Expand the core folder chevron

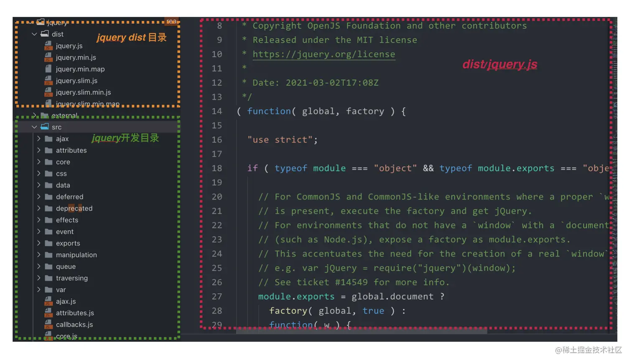(38, 162)
